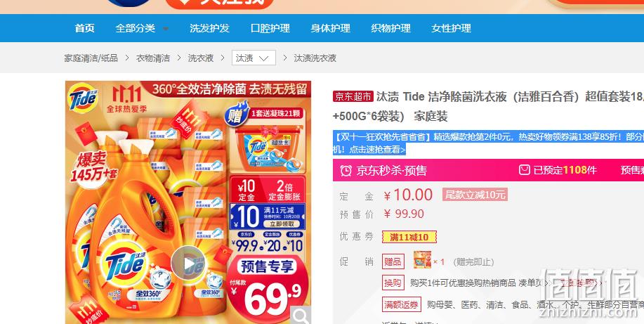This screenshot has width=644, height=324.
Task: Click the clock icon beside 京东秒杀·预售
Action: pos(346,170)
